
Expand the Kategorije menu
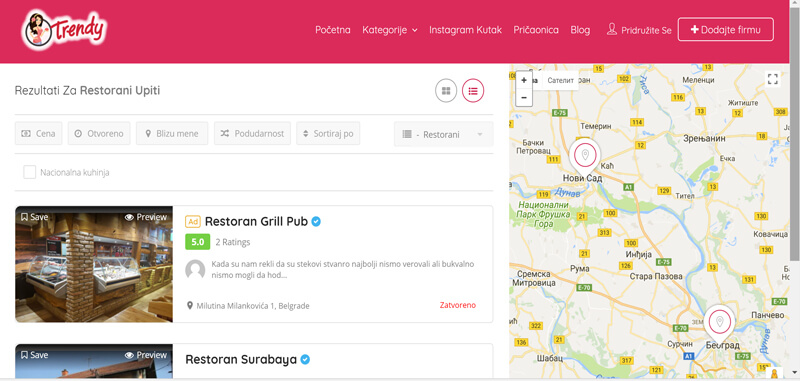390,30
